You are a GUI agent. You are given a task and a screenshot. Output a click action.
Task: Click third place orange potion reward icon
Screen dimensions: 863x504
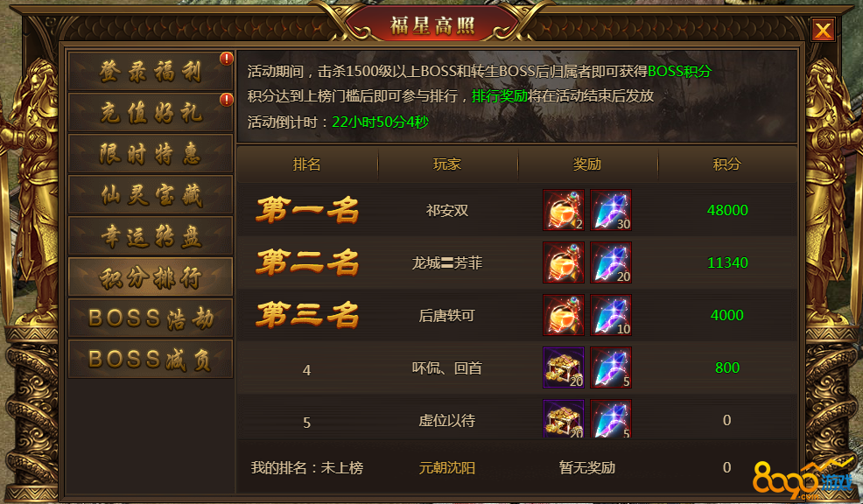click(564, 315)
